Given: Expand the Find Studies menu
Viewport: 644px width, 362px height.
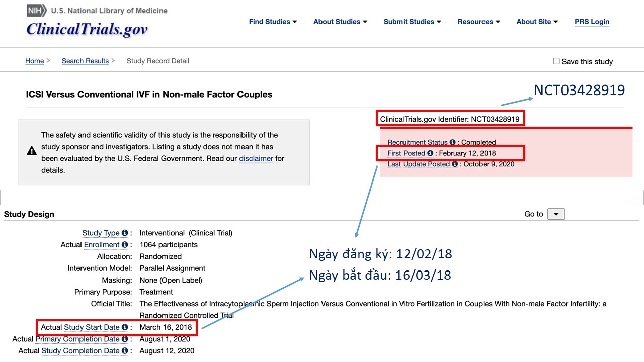Looking at the screenshot, I should 273,22.
